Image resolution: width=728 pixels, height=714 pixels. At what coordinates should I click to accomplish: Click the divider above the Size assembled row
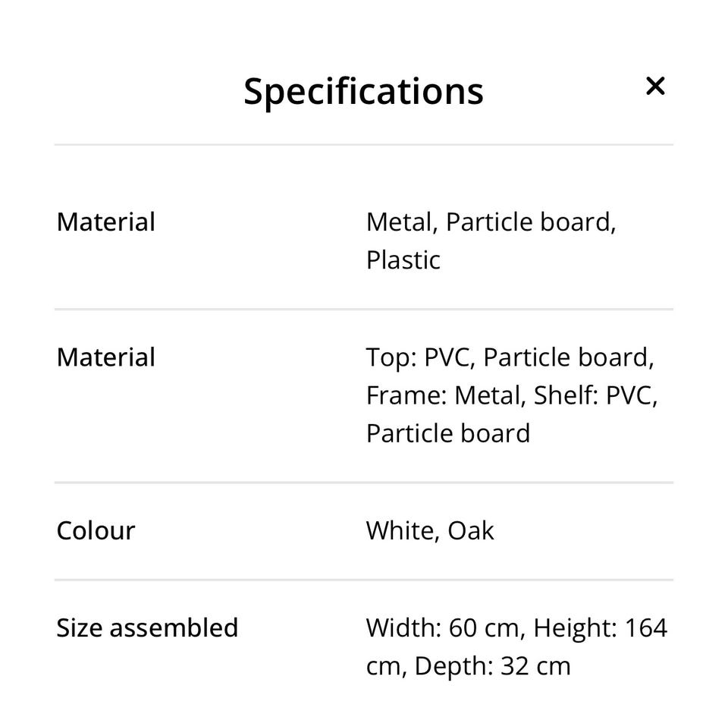point(363,580)
